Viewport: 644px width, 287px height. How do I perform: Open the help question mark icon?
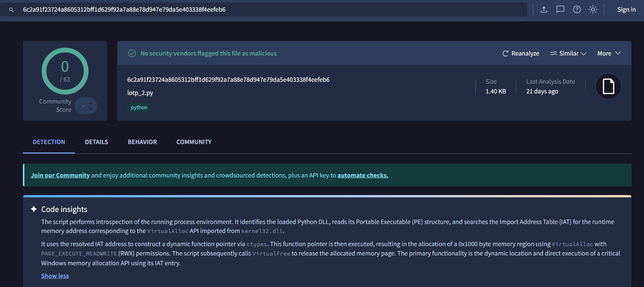[x=577, y=9]
